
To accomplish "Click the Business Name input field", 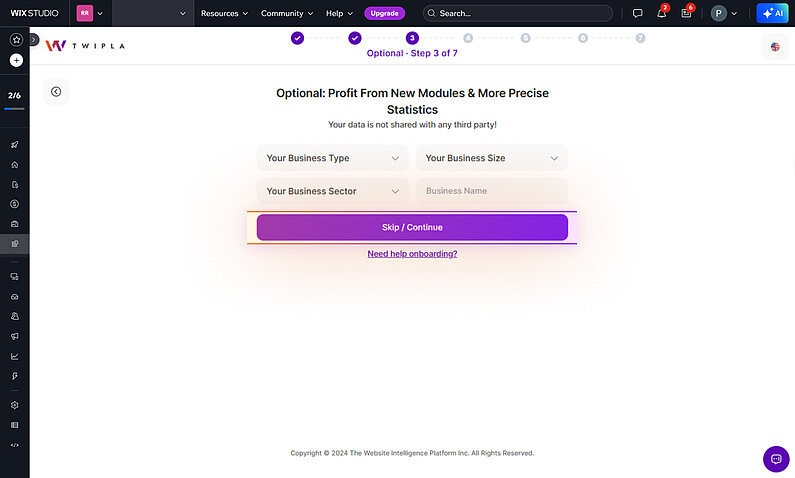I will coord(491,191).
